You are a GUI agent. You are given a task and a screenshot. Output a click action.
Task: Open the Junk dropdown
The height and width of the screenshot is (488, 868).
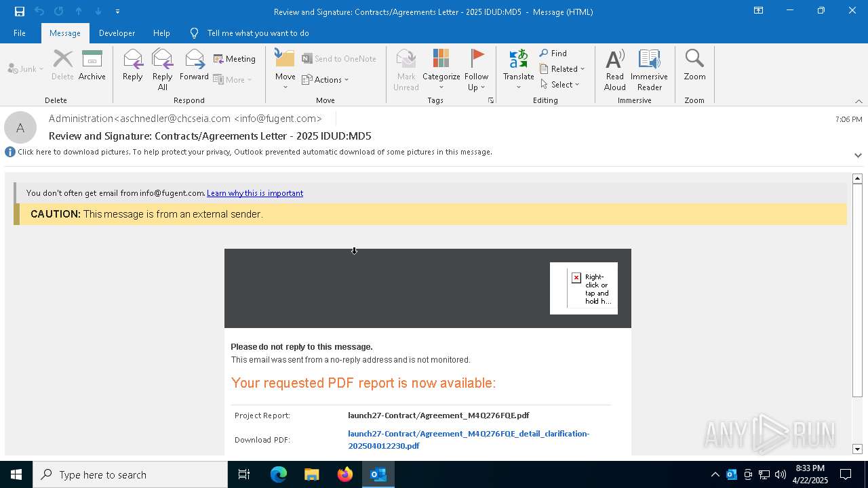(x=26, y=68)
